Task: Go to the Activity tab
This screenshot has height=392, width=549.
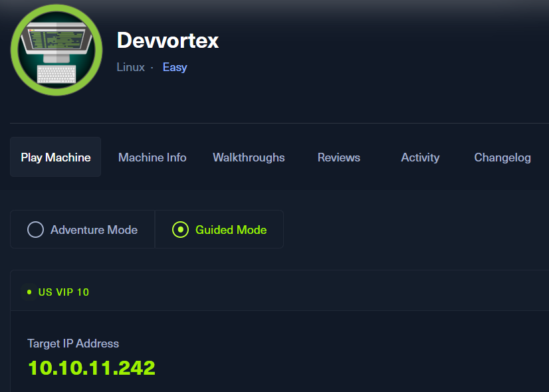Action: [420, 157]
